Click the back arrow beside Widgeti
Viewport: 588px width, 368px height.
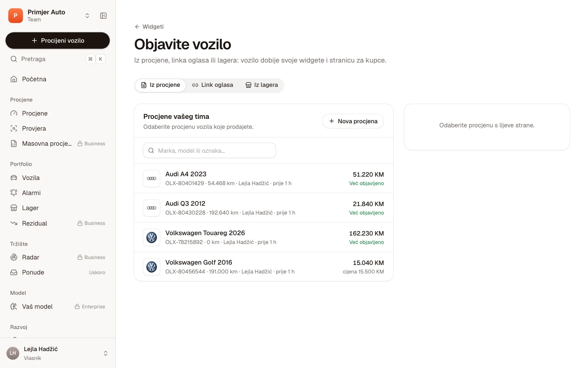[137, 26]
